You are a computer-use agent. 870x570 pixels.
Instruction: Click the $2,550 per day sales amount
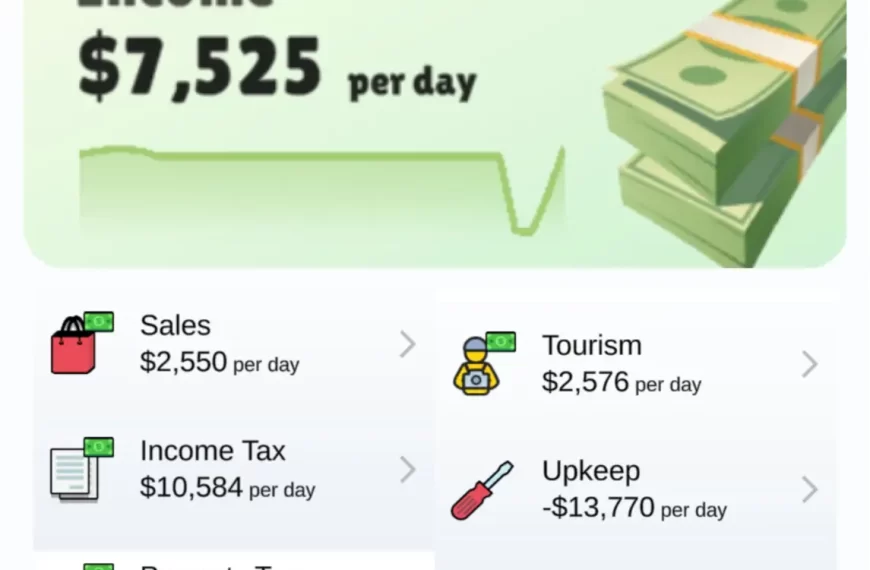(x=219, y=363)
